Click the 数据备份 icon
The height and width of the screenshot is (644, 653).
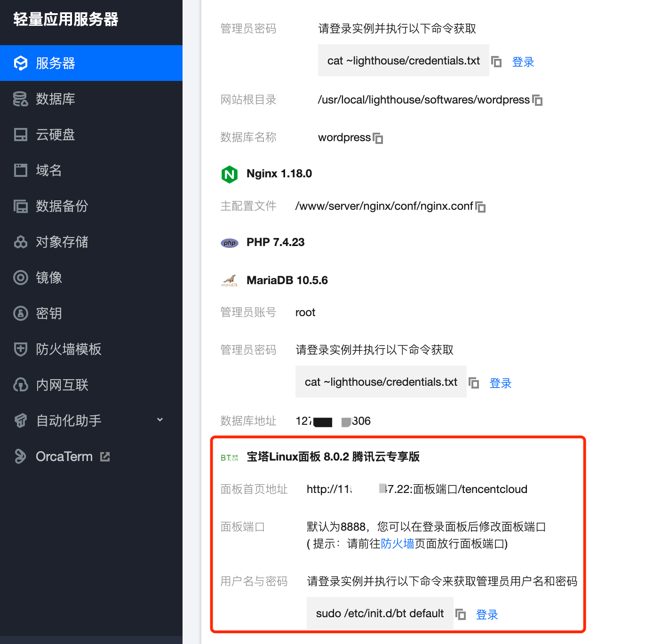coord(21,206)
